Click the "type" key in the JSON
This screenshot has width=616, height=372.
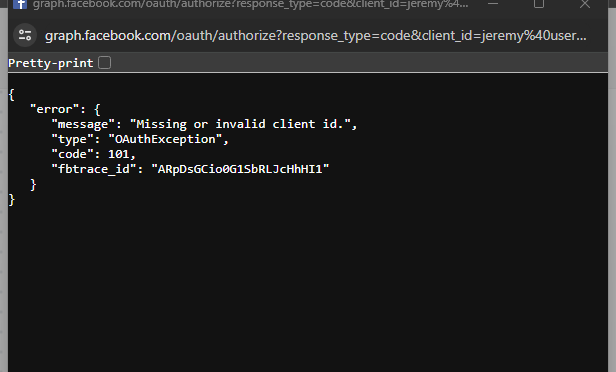click(x=72, y=139)
